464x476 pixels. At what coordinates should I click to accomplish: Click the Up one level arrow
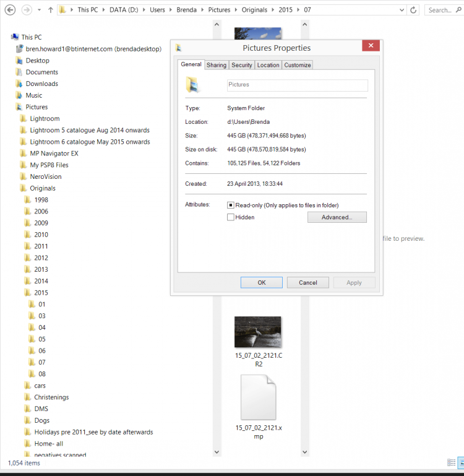point(51,11)
